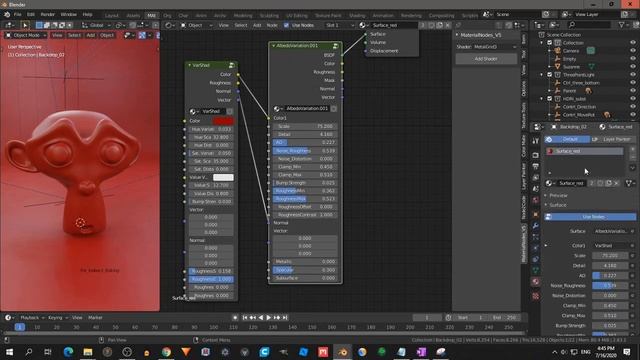Switch to the Shading workspace tab
640x360 pixels.
[357, 16]
